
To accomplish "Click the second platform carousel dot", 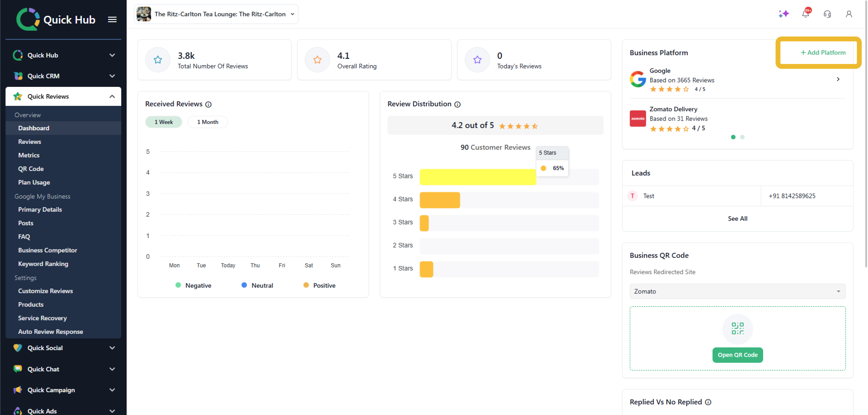I will 742,137.
